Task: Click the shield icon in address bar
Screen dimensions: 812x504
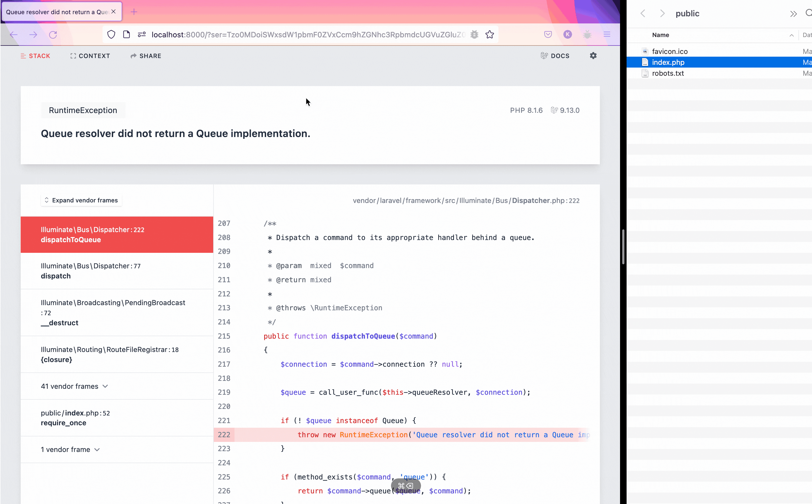Action: click(x=112, y=34)
